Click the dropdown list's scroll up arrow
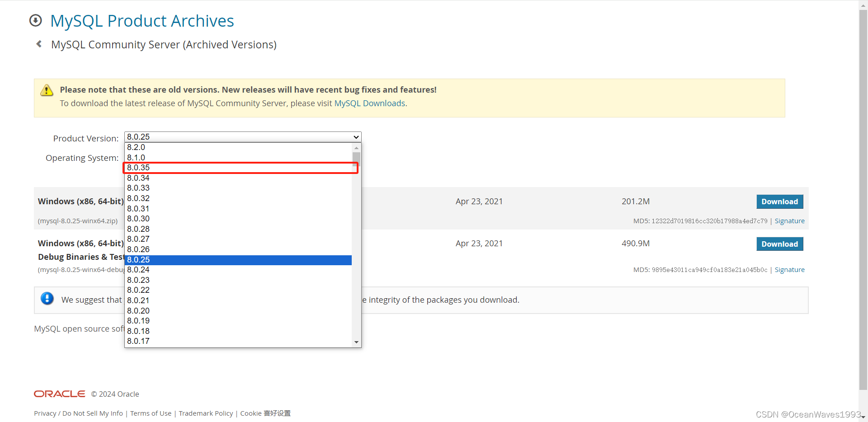 [356, 148]
